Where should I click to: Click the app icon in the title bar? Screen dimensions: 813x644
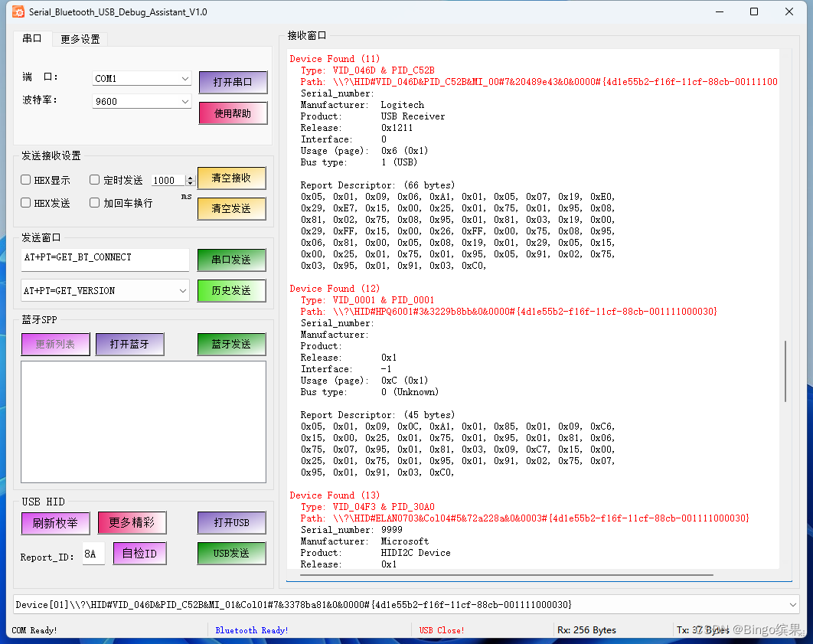pyautogui.click(x=18, y=12)
